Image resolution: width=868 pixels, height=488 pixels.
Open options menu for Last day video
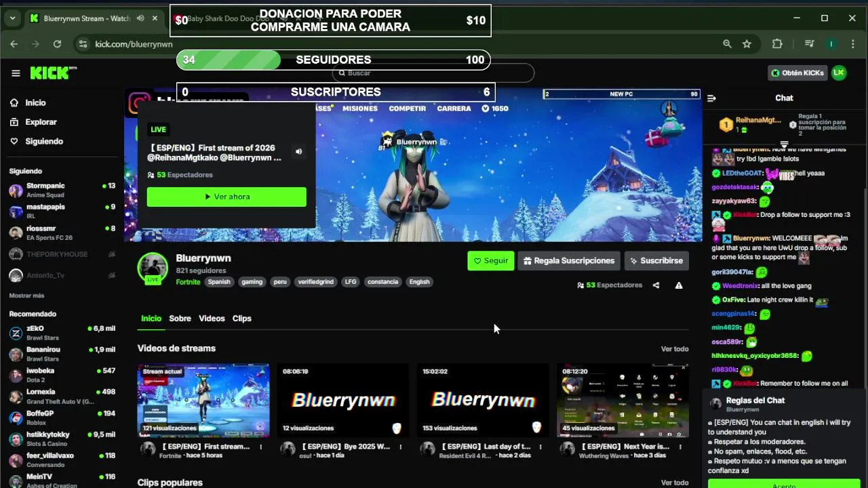tap(540, 447)
